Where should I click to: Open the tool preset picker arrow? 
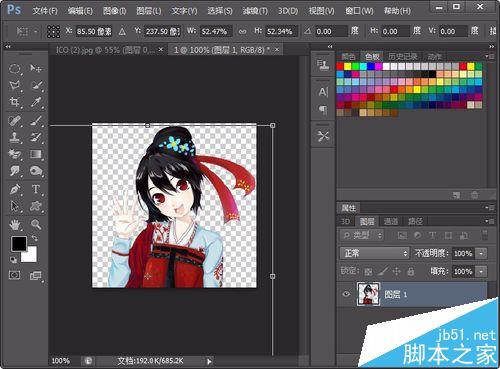point(35,32)
